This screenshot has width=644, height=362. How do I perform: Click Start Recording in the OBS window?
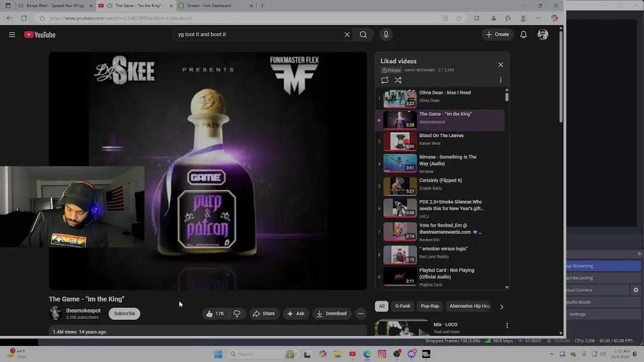tap(604, 278)
